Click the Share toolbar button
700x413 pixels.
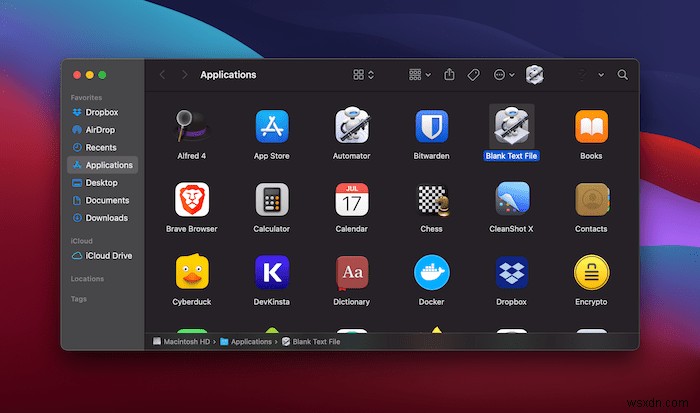pyautogui.click(x=450, y=75)
